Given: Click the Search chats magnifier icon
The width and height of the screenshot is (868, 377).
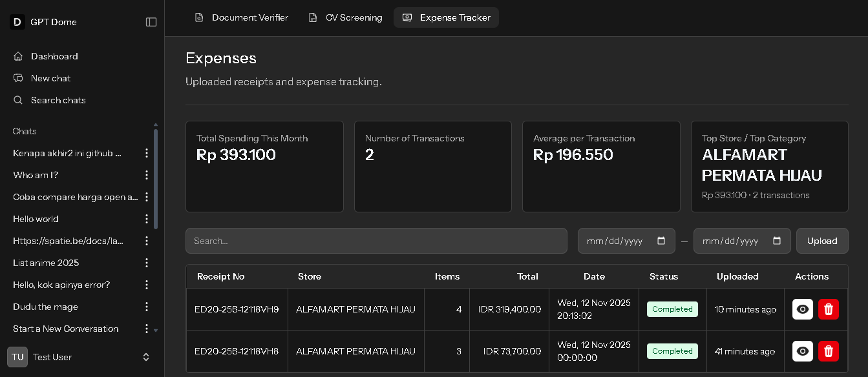Looking at the screenshot, I should [18, 100].
